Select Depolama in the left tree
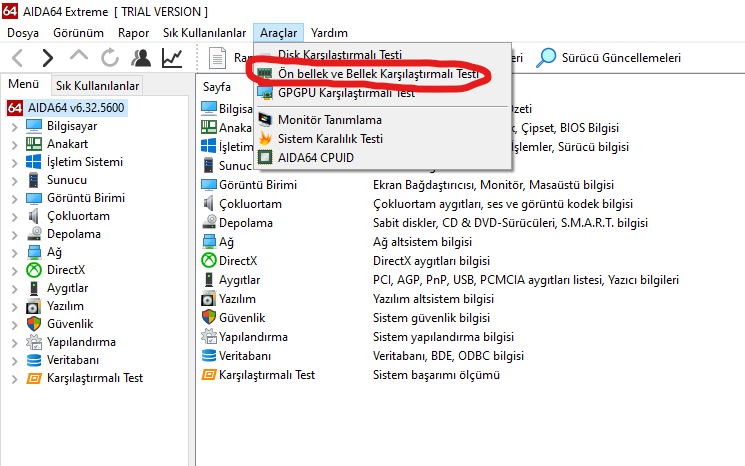Image resolution: width=745 pixels, height=466 pixels. (x=74, y=234)
